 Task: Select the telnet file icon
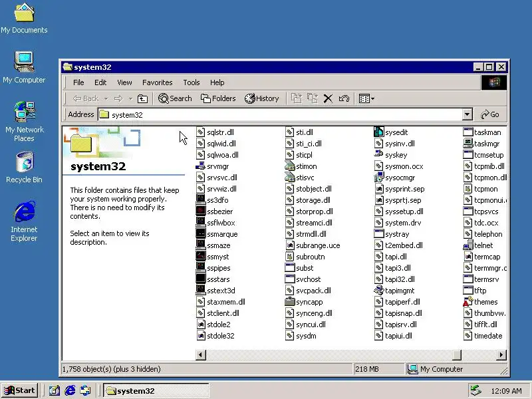468,245
